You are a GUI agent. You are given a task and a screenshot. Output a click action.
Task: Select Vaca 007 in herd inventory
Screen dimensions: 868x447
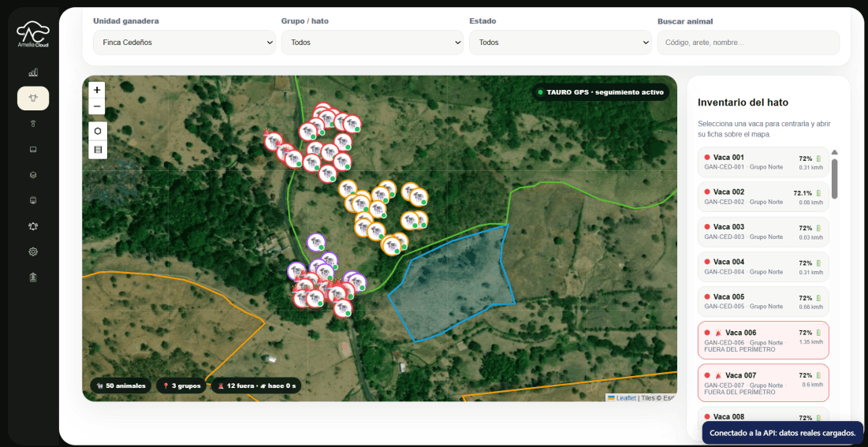click(x=763, y=382)
